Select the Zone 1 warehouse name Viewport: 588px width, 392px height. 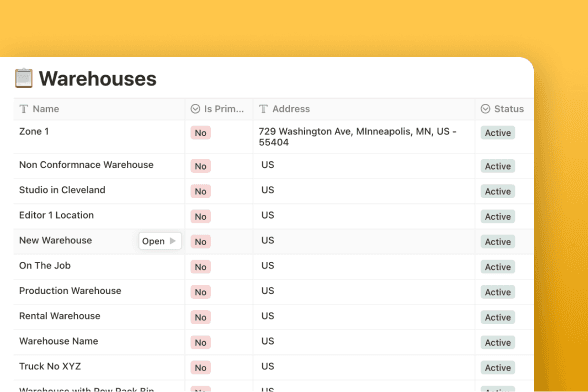tap(34, 132)
